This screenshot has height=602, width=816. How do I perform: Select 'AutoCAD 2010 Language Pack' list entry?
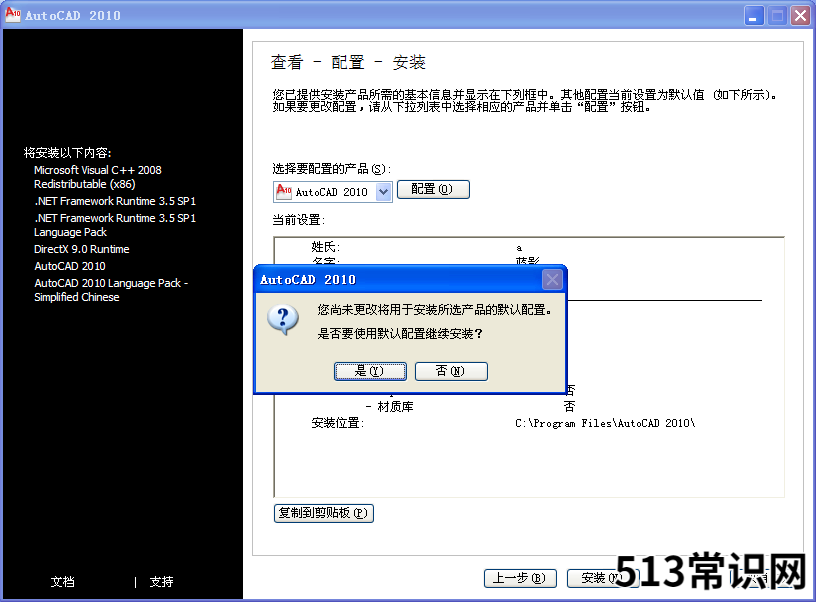pos(111,290)
